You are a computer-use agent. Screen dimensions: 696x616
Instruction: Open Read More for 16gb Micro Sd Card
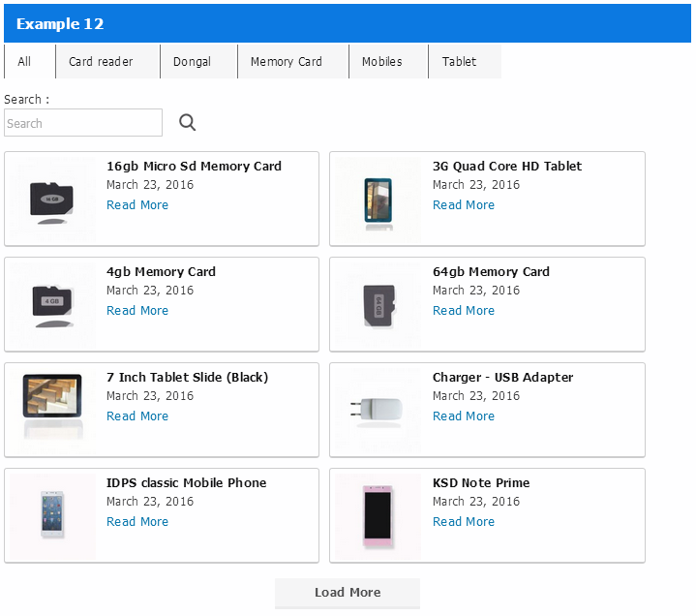(x=137, y=205)
